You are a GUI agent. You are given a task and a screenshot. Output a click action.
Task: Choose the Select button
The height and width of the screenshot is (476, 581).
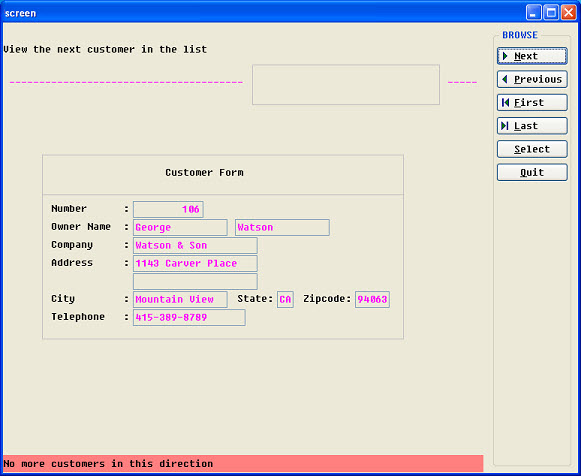[x=532, y=149]
